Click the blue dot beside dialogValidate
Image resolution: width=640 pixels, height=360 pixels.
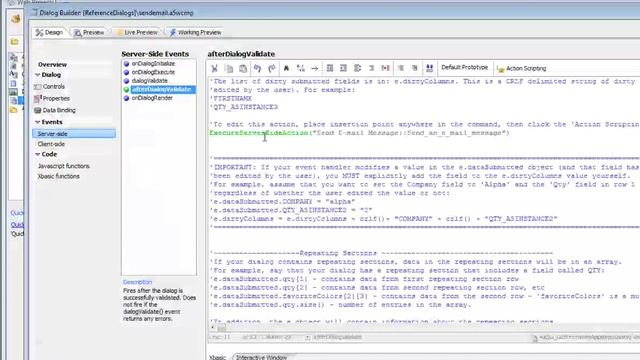127,81
